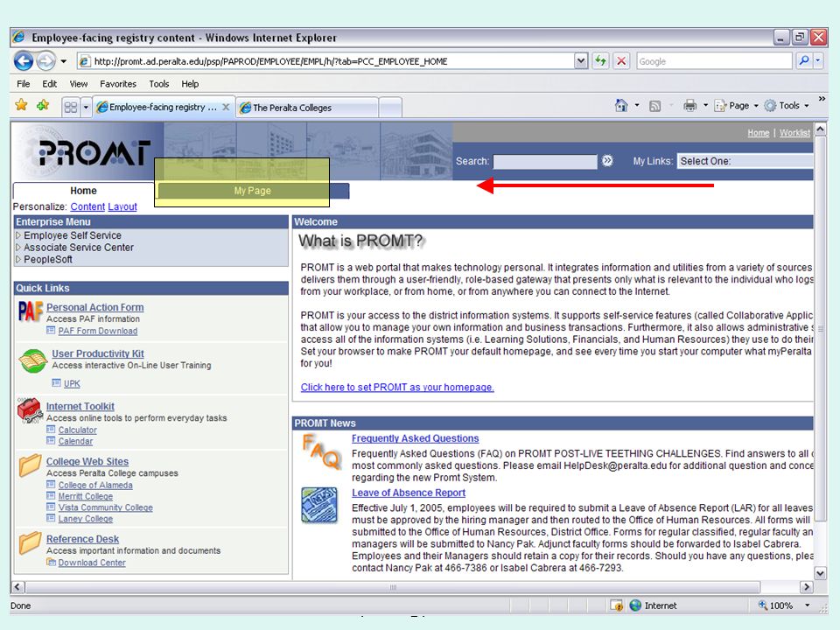Screen dimensions: 840x630
Task: Click the Internet Toolkit toolbox icon
Action: [x=30, y=410]
